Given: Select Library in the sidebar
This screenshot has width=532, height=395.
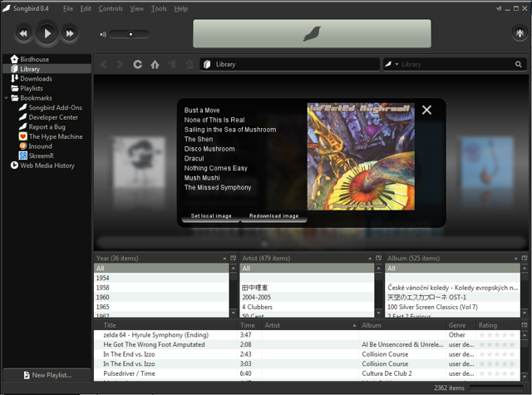Looking at the screenshot, I should pos(47,69).
